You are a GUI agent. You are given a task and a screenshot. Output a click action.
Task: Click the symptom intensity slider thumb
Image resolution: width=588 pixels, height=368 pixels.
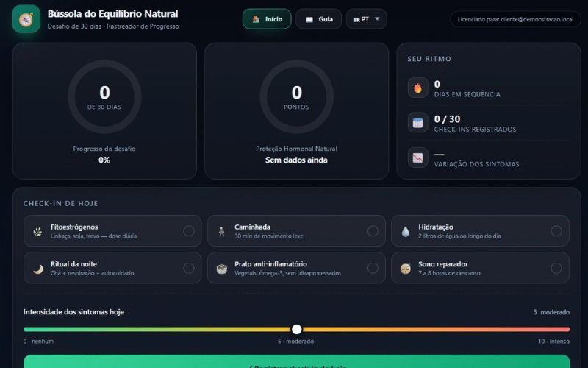click(x=297, y=329)
